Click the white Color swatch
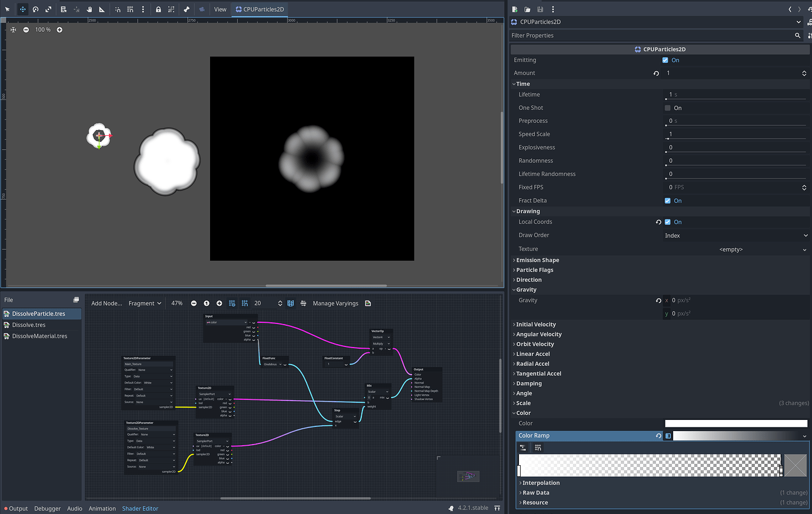The image size is (812, 514). 736,423
